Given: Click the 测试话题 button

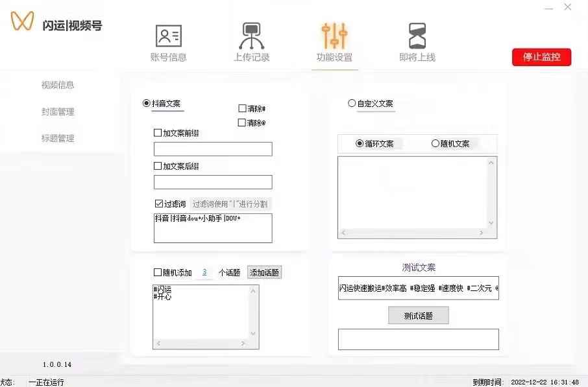Looking at the screenshot, I should 419,315.
